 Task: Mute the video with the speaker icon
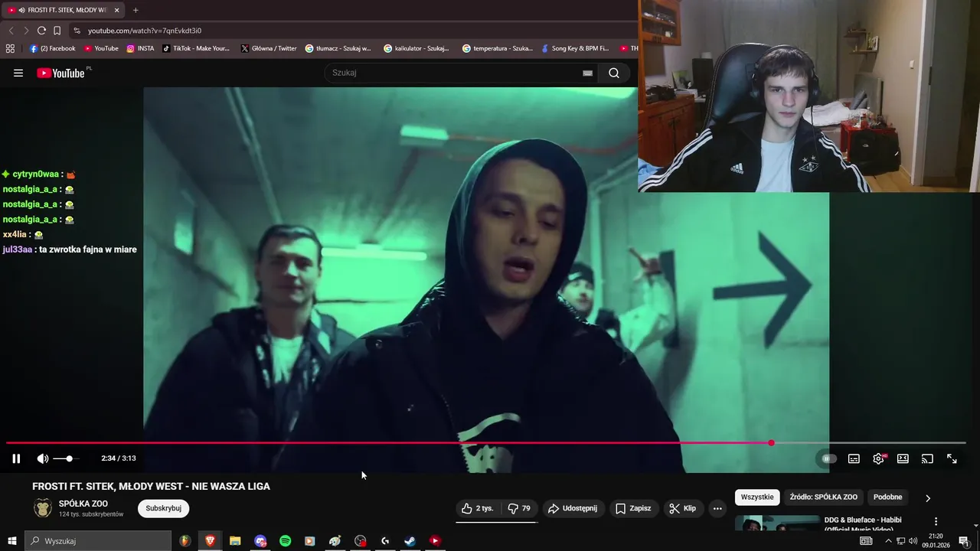point(43,458)
